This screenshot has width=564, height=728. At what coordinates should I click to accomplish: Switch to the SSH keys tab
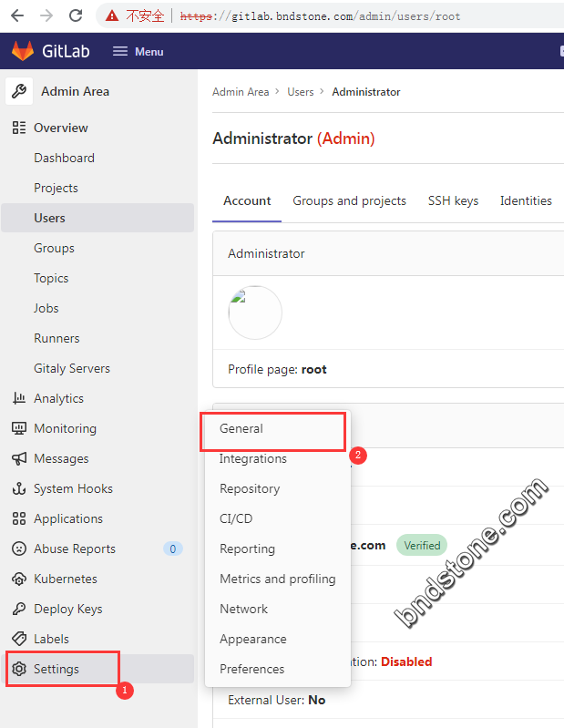click(453, 201)
